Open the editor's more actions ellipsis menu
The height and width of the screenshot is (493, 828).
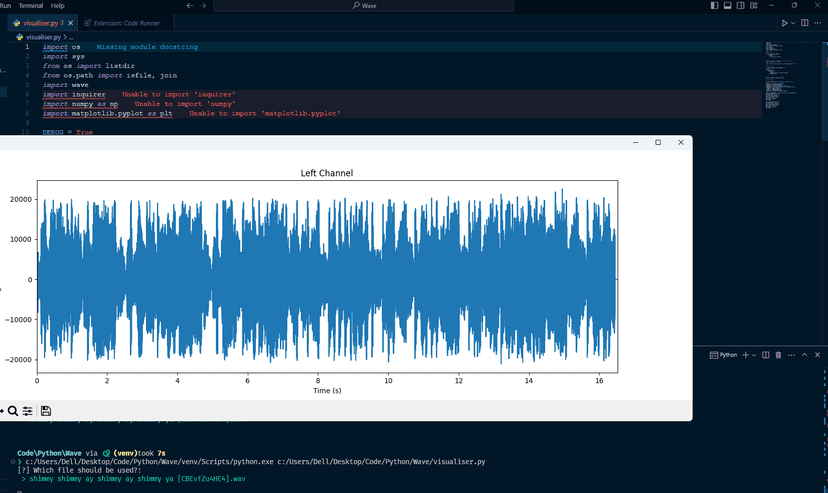[818, 23]
